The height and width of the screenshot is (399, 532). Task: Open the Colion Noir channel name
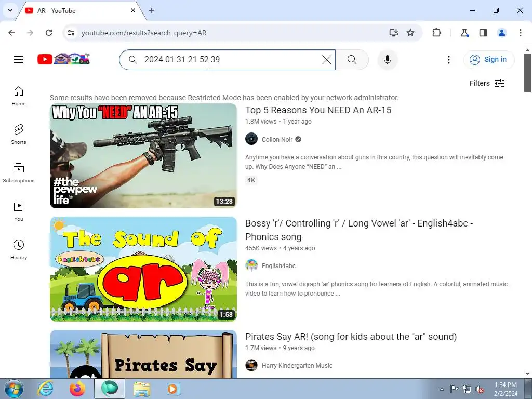277,139
